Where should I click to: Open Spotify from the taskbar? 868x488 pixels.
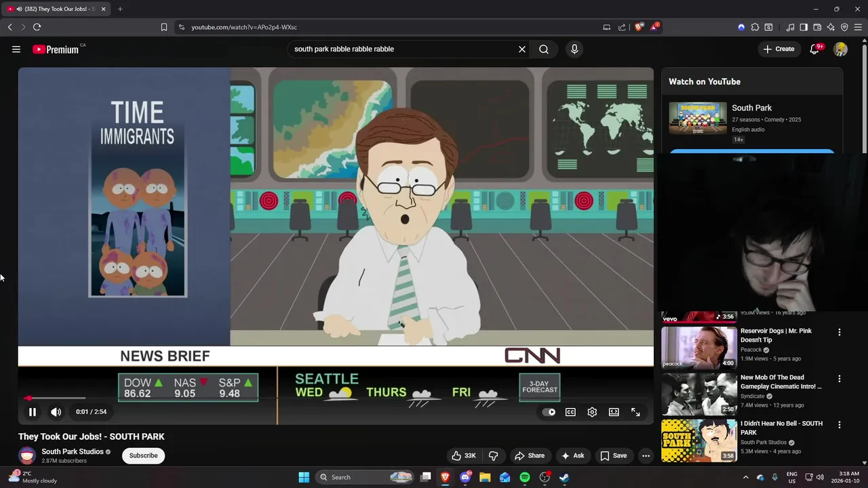(525, 477)
